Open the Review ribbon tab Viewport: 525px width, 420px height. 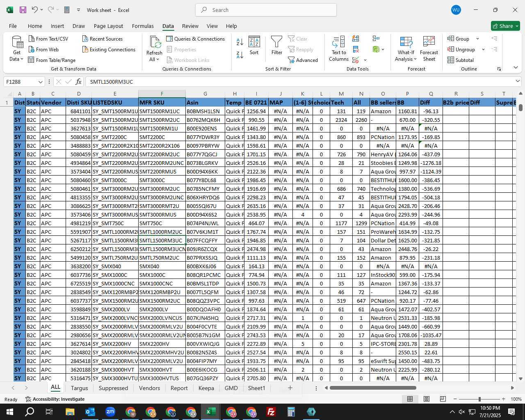(x=190, y=26)
